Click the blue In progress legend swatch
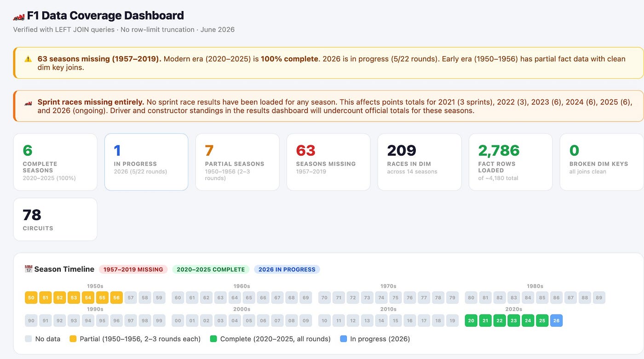Screen dimensions: 644x359 (x=344, y=339)
